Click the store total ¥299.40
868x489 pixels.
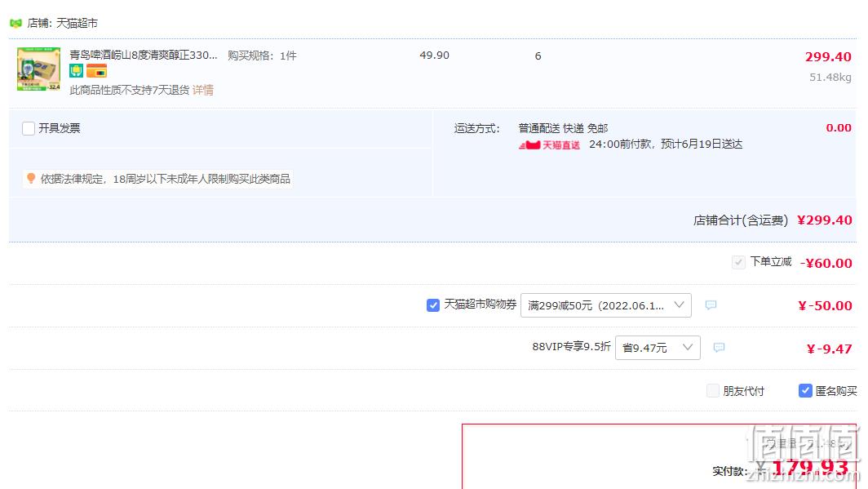pos(824,220)
